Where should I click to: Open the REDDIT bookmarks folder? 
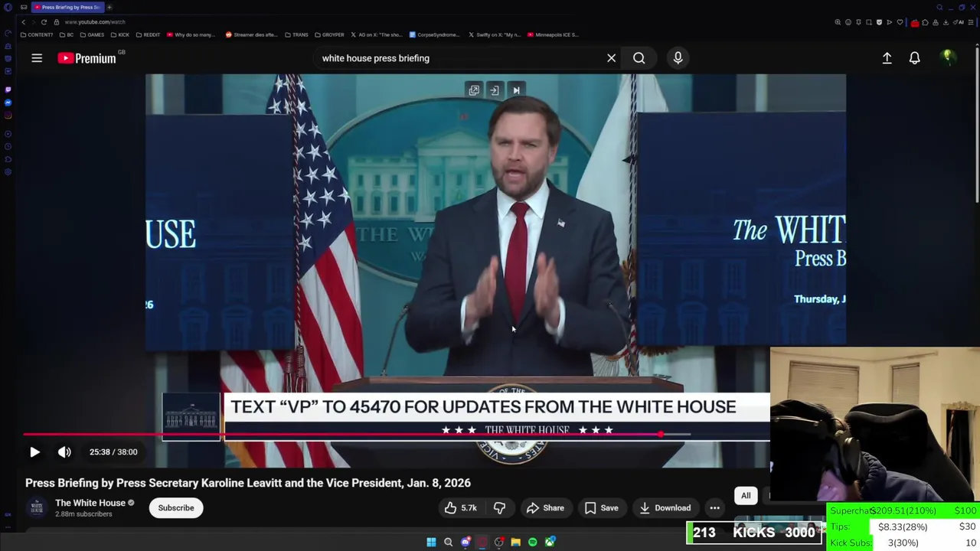(148, 34)
